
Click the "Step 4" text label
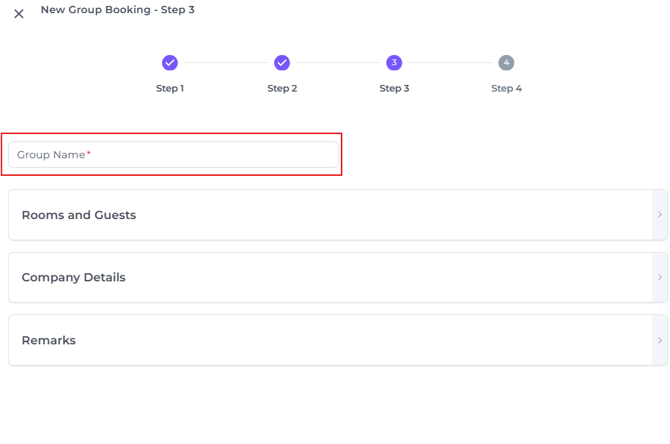point(506,88)
